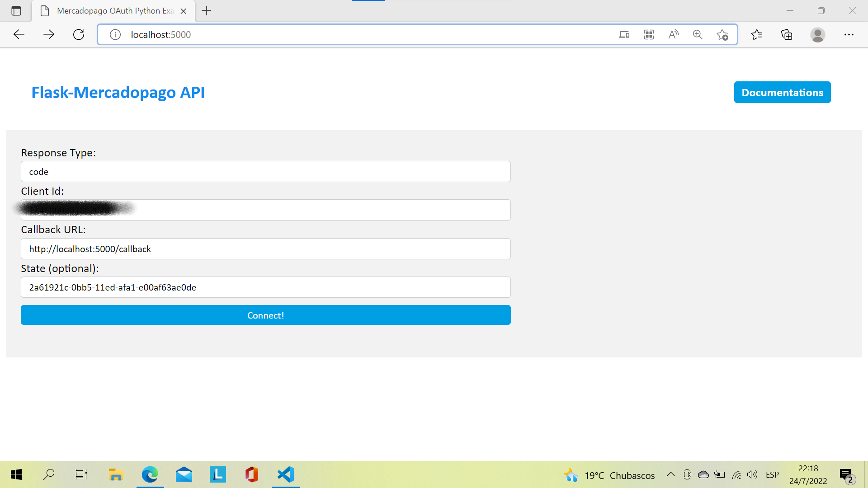Screen dimensions: 868x488
Task: Open browser Settings and more menu
Action: 849,34
